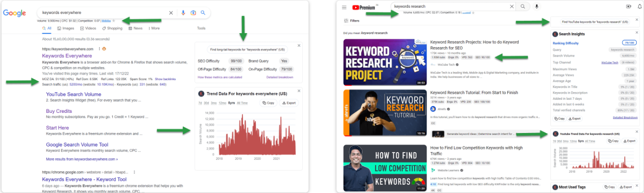Click the blue Google search magnifier icon
The image size is (644, 193).
203,13
